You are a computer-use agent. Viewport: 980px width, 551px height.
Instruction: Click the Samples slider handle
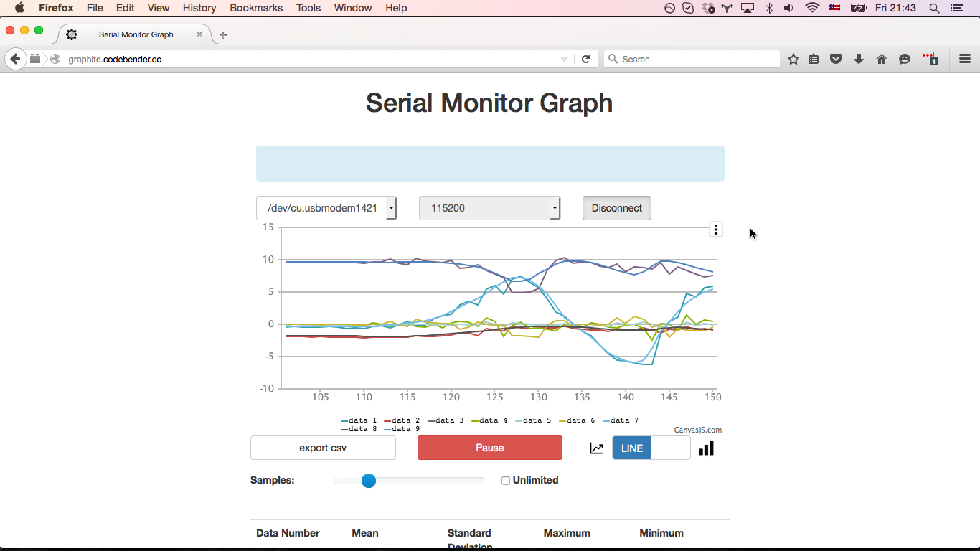coord(369,481)
